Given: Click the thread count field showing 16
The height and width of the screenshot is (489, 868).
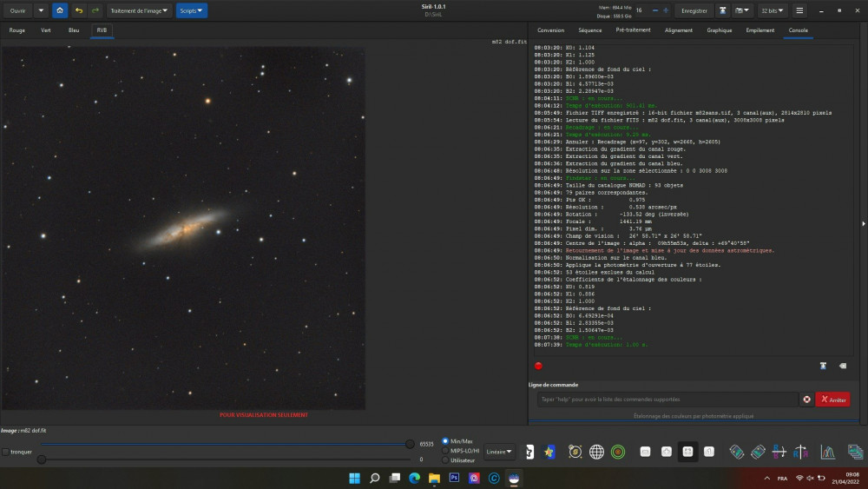Looking at the screenshot, I should [x=641, y=10].
